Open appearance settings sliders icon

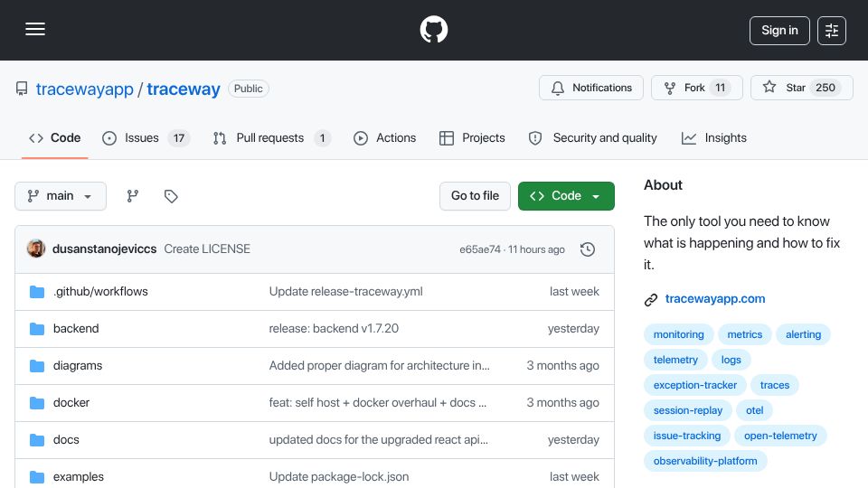click(832, 31)
